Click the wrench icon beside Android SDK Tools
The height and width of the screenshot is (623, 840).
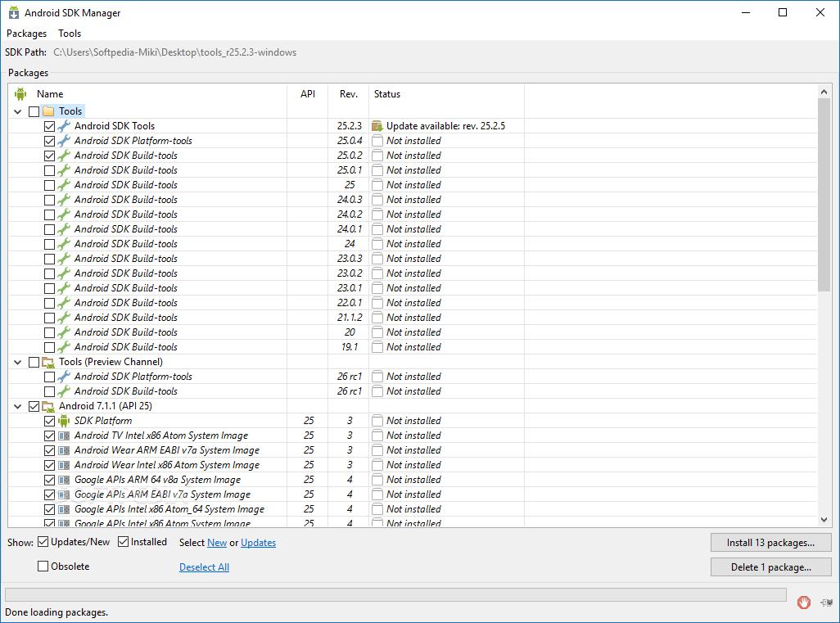point(64,126)
